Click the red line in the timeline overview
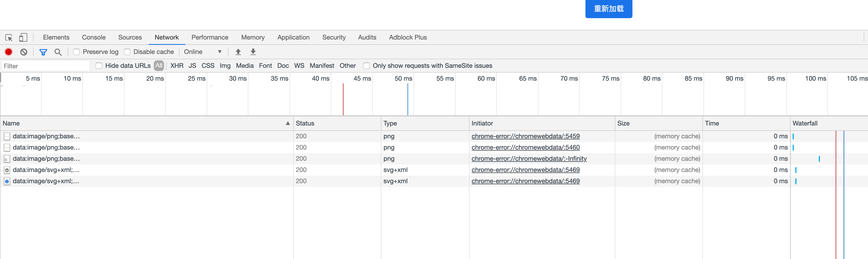This screenshot has width=868, height=259. pyautogui.click(x=343, y=99)
